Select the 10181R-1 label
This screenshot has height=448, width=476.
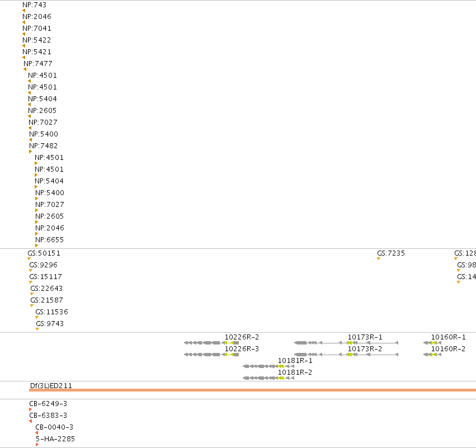295,361
